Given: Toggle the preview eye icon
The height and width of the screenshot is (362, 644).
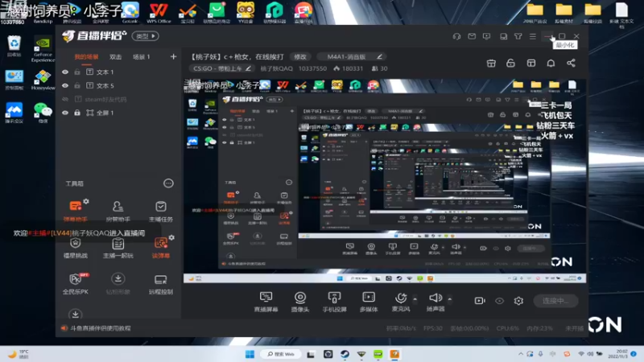Looking at the screenshot, I should [499, 301].
